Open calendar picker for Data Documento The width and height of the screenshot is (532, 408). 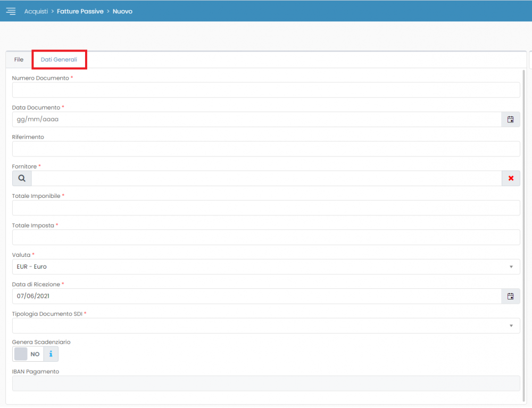tap(510, 119)
